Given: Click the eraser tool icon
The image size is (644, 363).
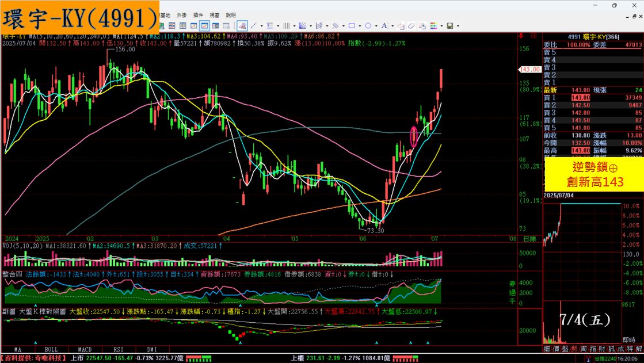Looking at the screenshot, I should (411, 26).
